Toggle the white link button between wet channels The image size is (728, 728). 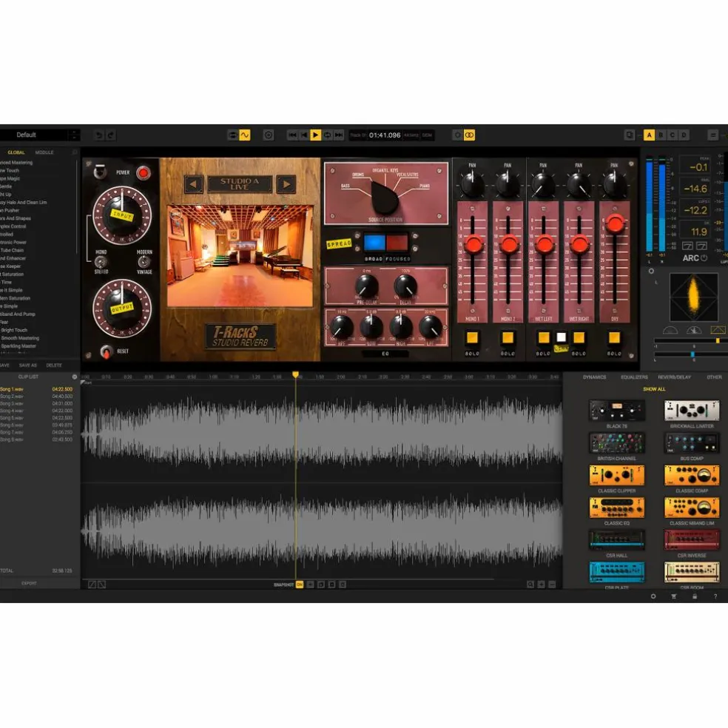pos(561,337)
